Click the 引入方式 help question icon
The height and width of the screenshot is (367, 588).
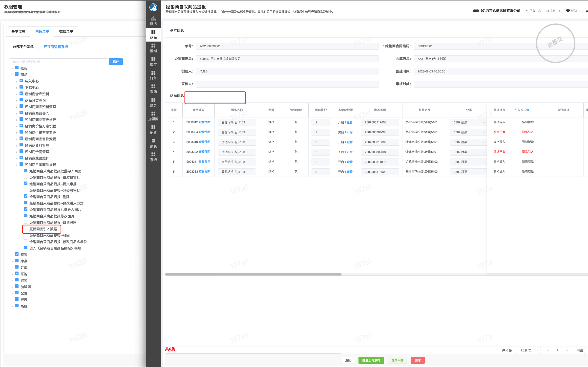click(x=528, y=110)
